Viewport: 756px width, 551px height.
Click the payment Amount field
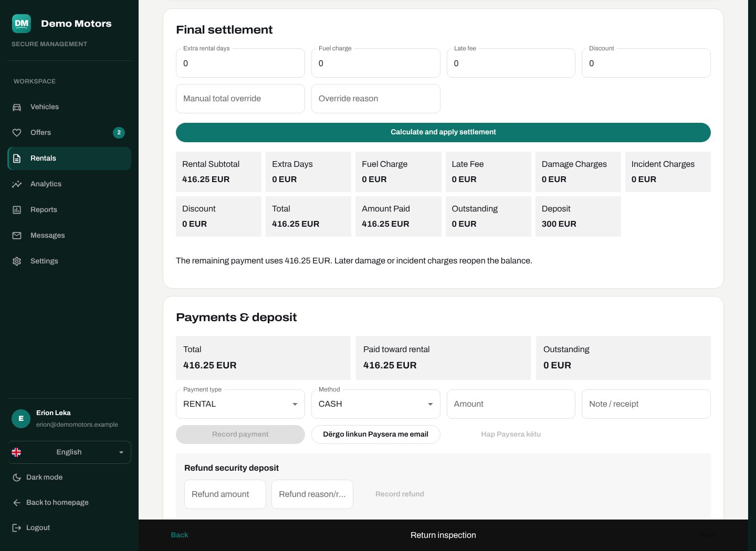point(511,404)
